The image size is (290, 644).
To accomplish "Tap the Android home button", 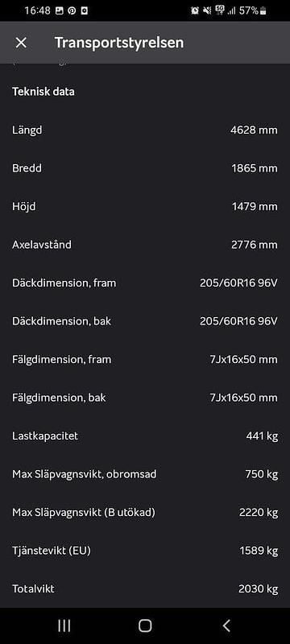I will point(145,625).
